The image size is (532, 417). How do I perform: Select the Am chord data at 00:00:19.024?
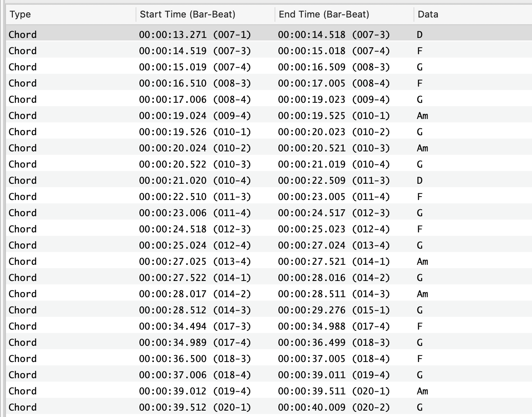point(422,116)
